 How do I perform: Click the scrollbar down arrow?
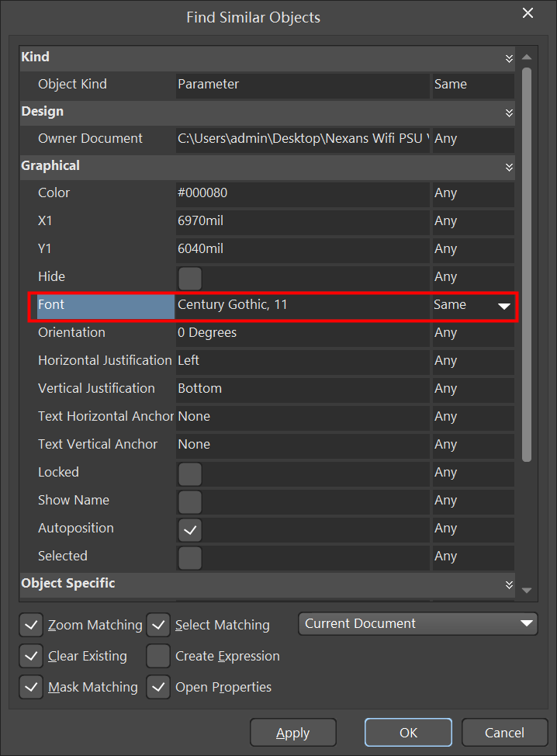[x=527, y=591]
